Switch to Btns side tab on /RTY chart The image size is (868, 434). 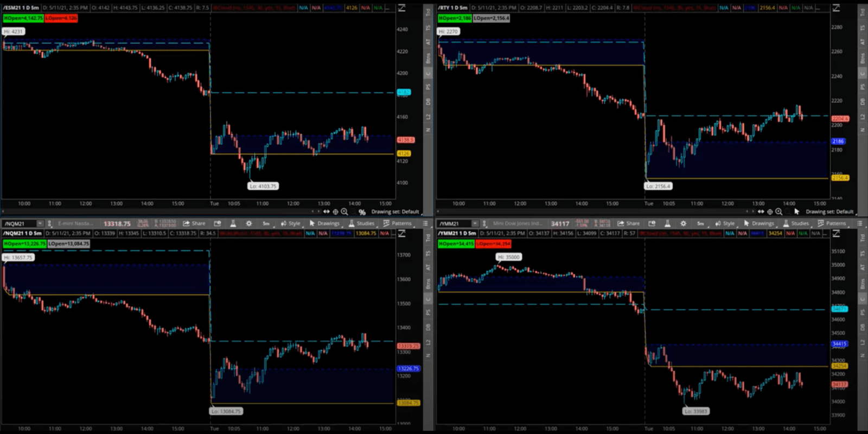pyautogui.click(x=863, y=58)
